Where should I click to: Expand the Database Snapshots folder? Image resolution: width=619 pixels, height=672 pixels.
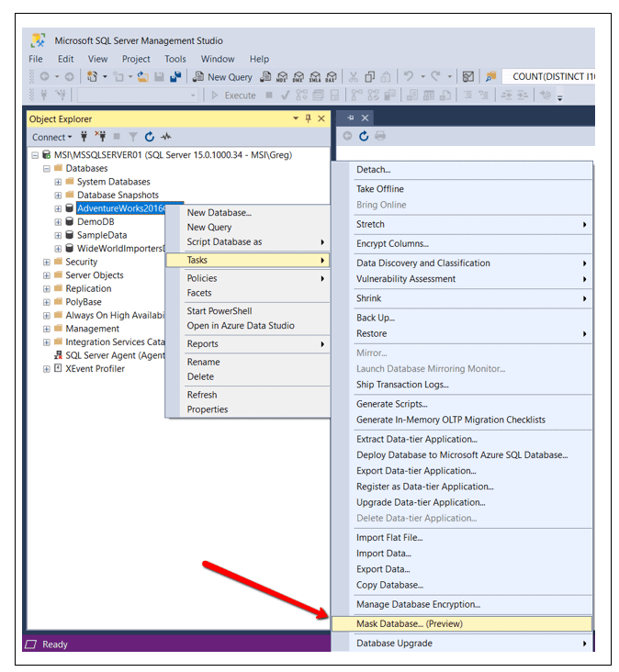pos(58,196)
